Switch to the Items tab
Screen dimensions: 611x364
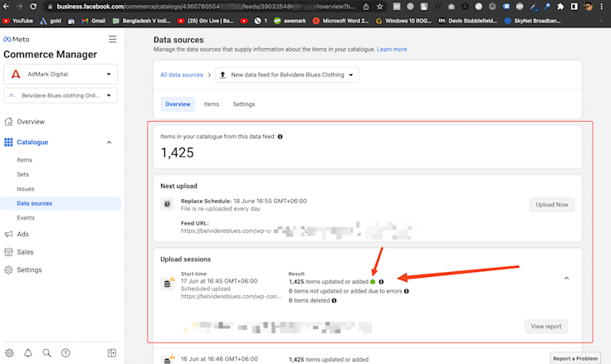click(211, 104)
